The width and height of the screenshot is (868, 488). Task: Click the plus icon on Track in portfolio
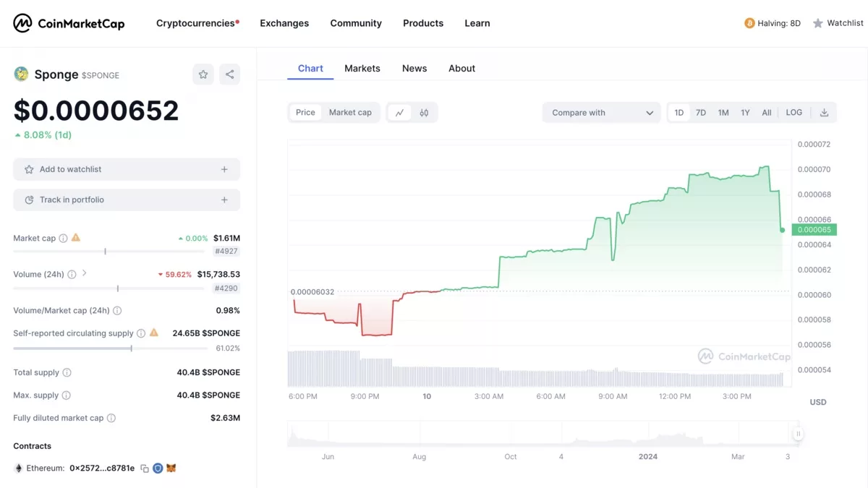pos(224,200)
